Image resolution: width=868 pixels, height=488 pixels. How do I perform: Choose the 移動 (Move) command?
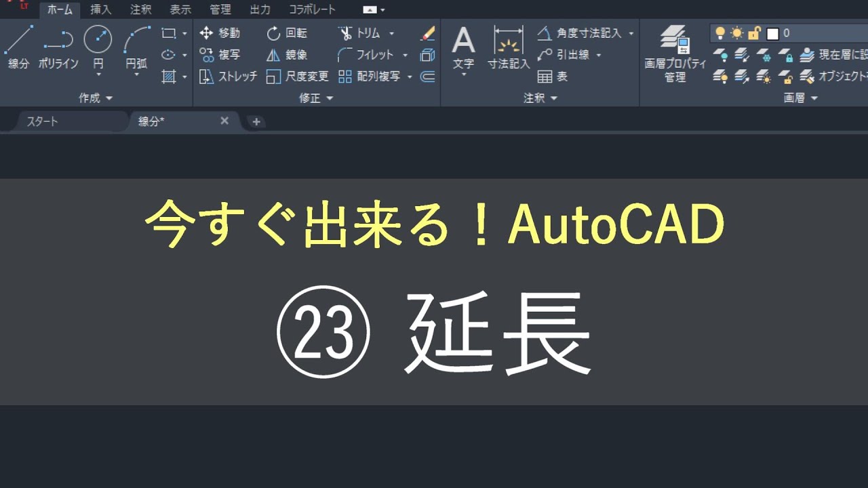pos(220,33)
